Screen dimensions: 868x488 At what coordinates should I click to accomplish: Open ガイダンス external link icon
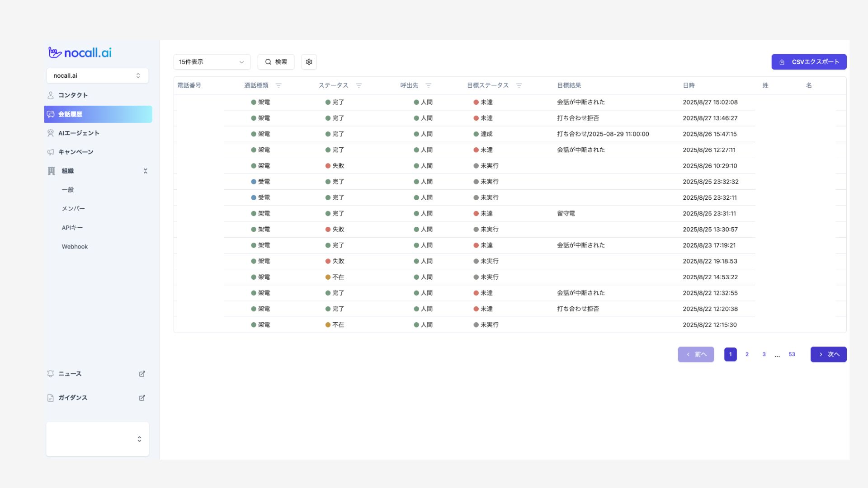coord(142,398)
